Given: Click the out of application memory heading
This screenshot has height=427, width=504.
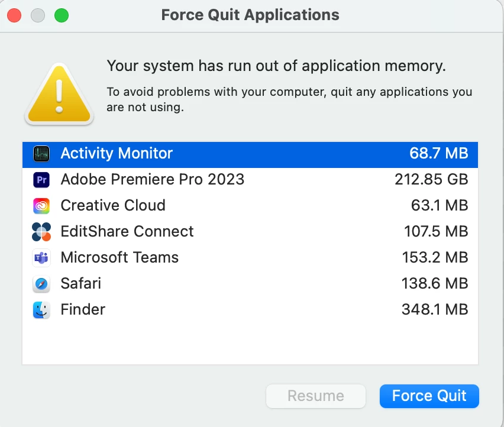Looking at the screenshot, I should 276,66.
